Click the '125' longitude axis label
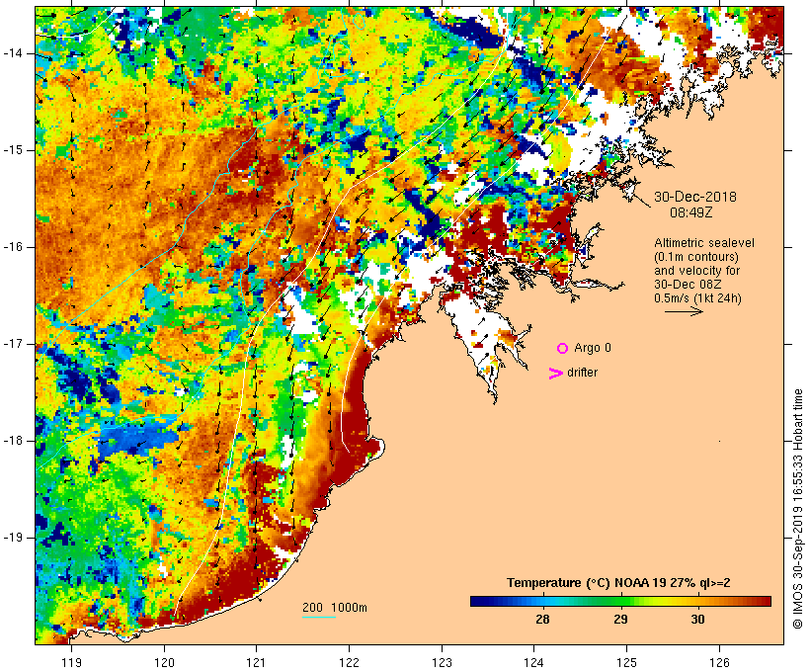The height and width of the screenshot is (672, 810). (627, 662)
